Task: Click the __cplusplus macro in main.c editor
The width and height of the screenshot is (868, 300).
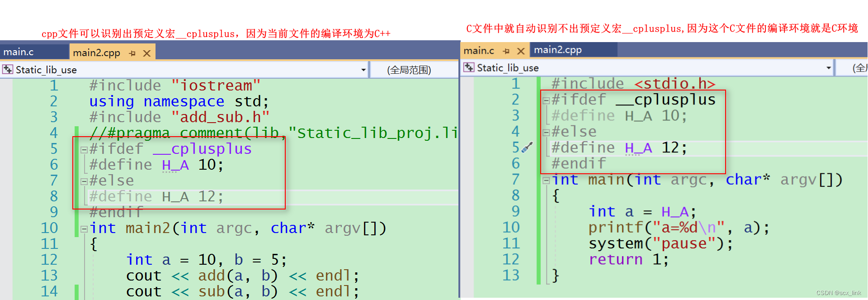Action: (666, 100)
